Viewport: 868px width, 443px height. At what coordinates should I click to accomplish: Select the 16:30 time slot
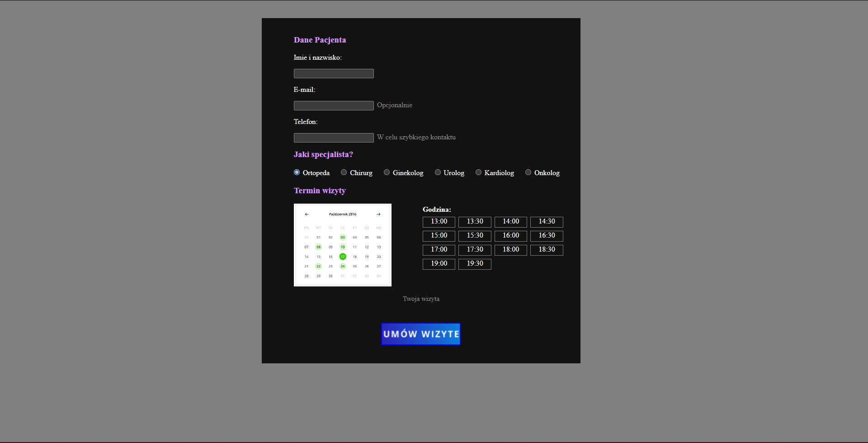tap(547, 236)
